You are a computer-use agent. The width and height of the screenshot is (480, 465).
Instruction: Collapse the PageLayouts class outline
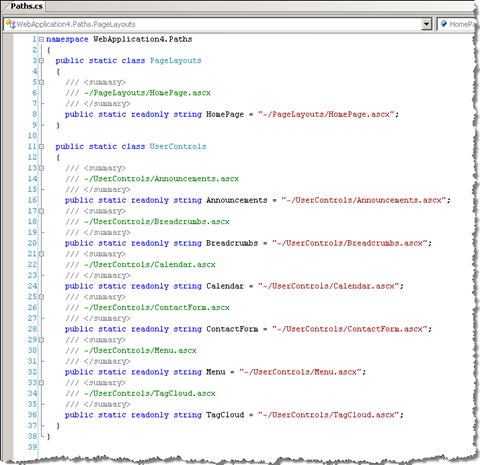click(x=41, y=61)
